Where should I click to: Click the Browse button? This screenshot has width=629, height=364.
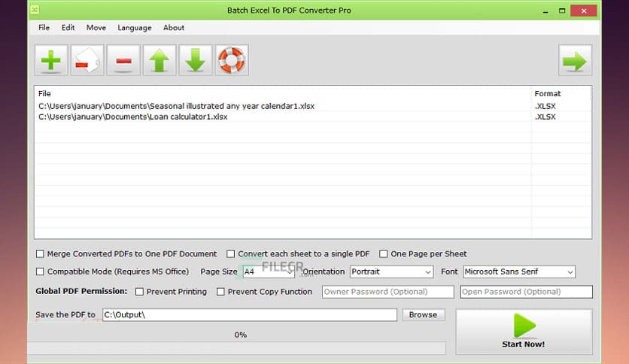[x=423, y=314]
